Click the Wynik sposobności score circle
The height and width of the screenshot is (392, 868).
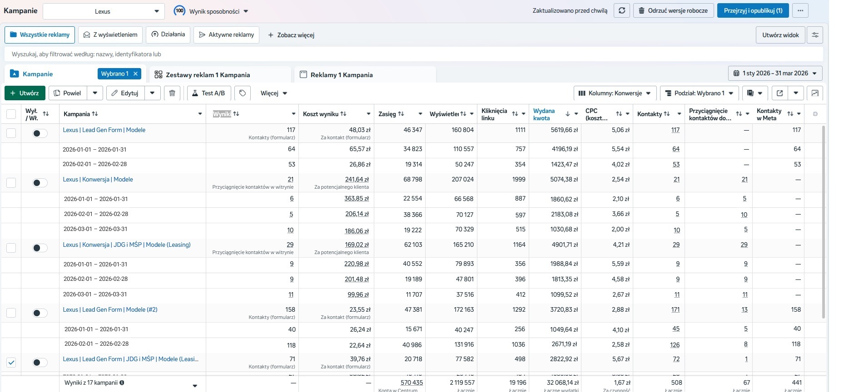[x=179, y=10]
